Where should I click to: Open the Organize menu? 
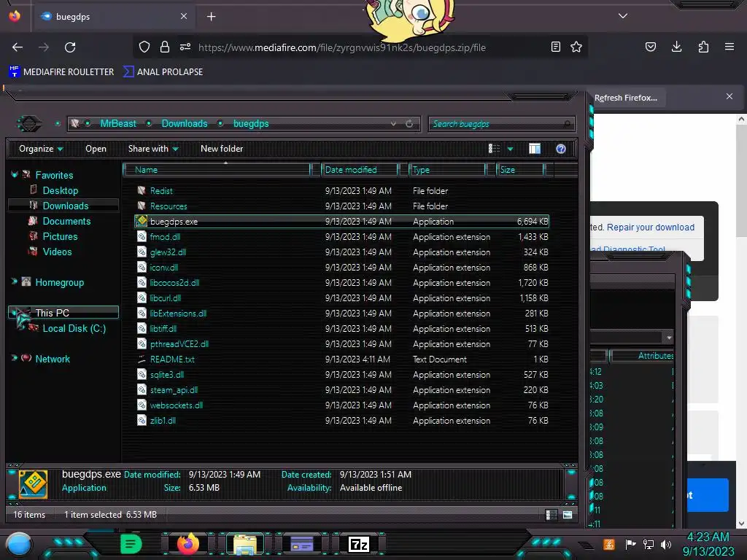click(x=41, y=149)
